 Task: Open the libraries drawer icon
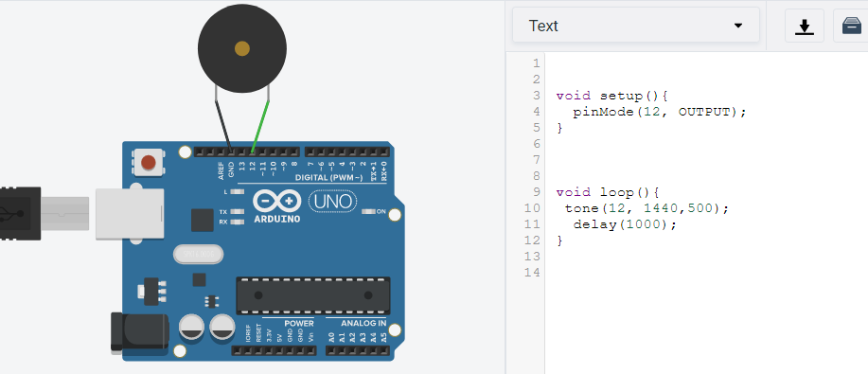(x=851, y=26)
